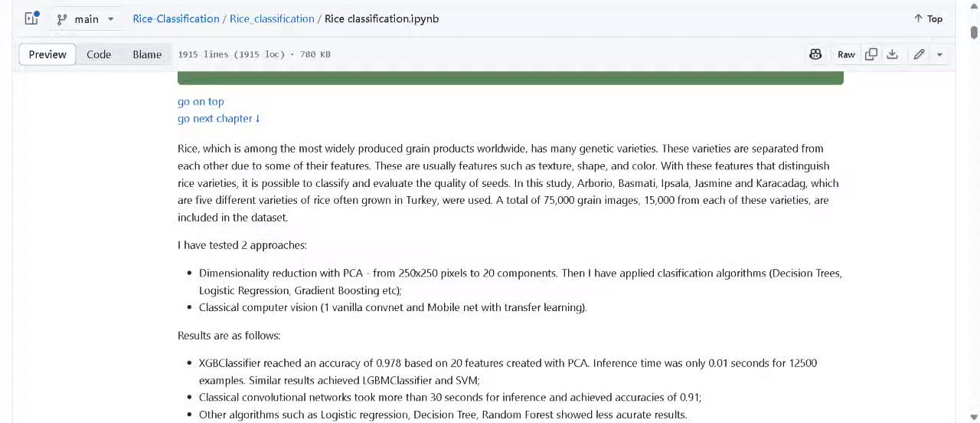Switch to the Preview tab
This screenshot has height=423, width=980.
47,54
